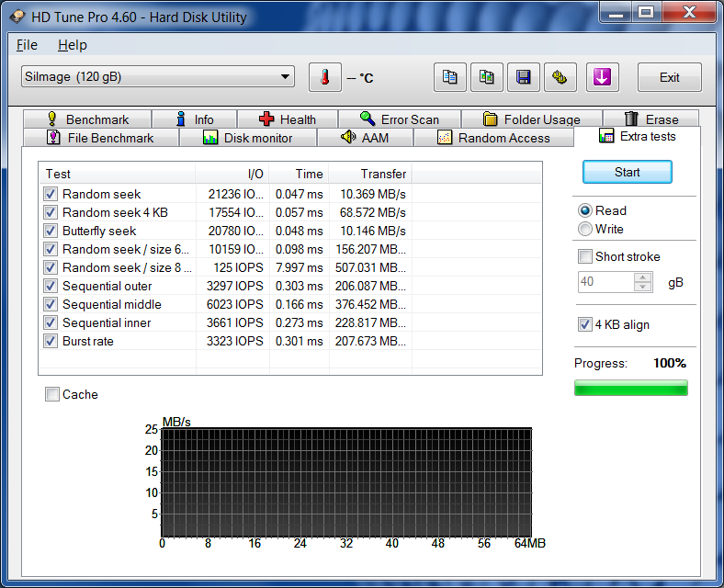Click the Transfer column header
Screen dimensions: 724x588
click(382, 174)
